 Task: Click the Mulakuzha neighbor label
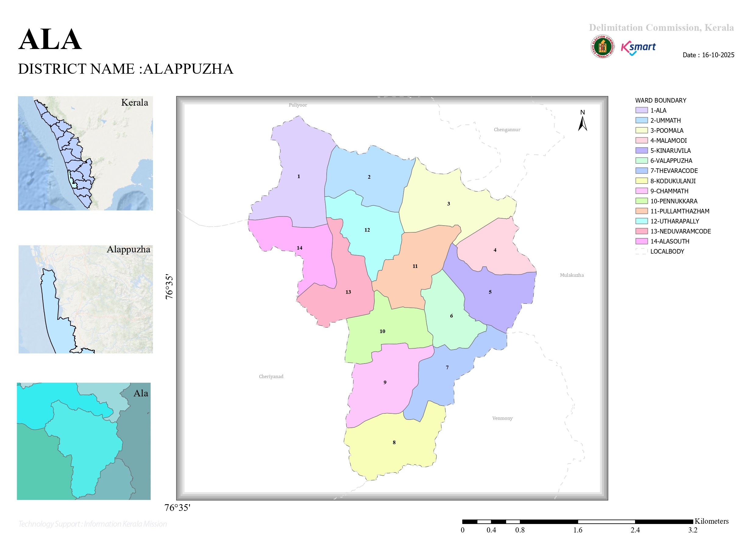tap(572, 275)
